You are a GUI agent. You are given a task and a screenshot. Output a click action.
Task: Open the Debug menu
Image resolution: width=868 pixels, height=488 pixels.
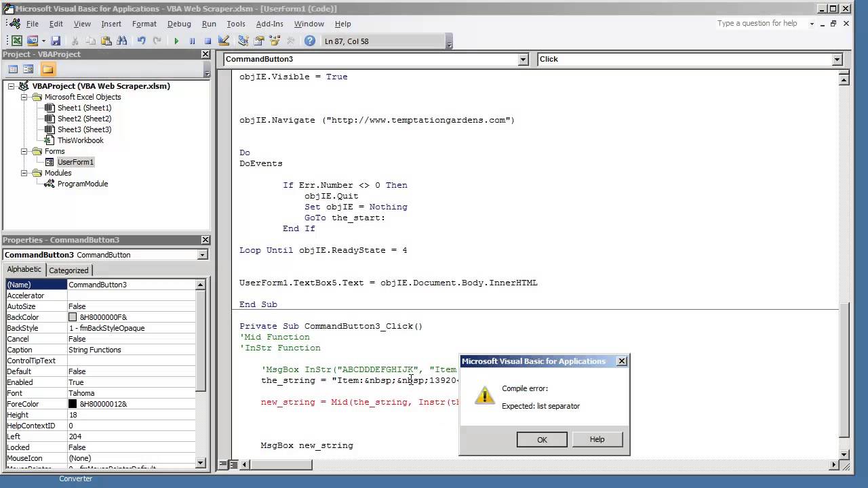179,24
